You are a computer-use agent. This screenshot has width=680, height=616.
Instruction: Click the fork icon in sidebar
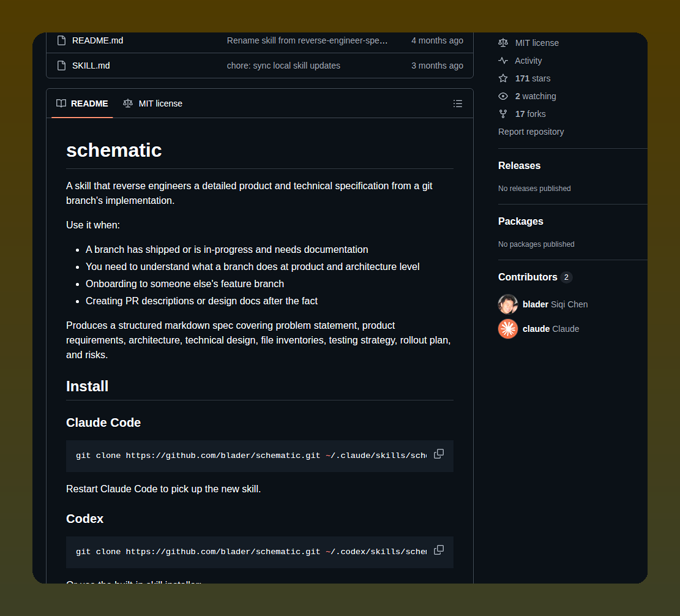(503, 114)
